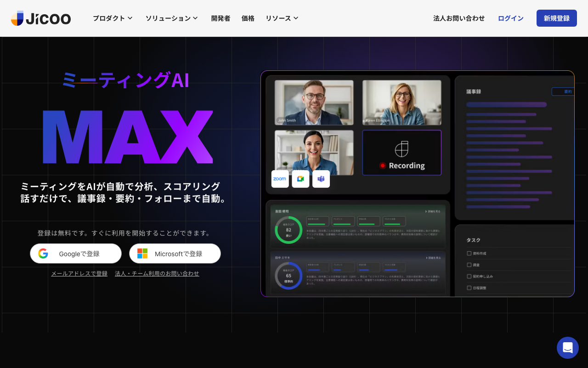588x368 pixels.
Task: Open 法人お問い合わせ in header
Action: 459,18
